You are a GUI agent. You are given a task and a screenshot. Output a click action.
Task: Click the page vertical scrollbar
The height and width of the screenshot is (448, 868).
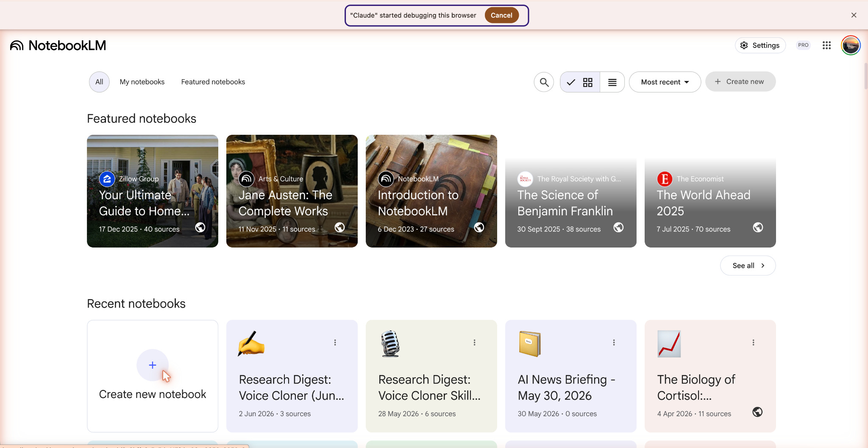(865, 76)
